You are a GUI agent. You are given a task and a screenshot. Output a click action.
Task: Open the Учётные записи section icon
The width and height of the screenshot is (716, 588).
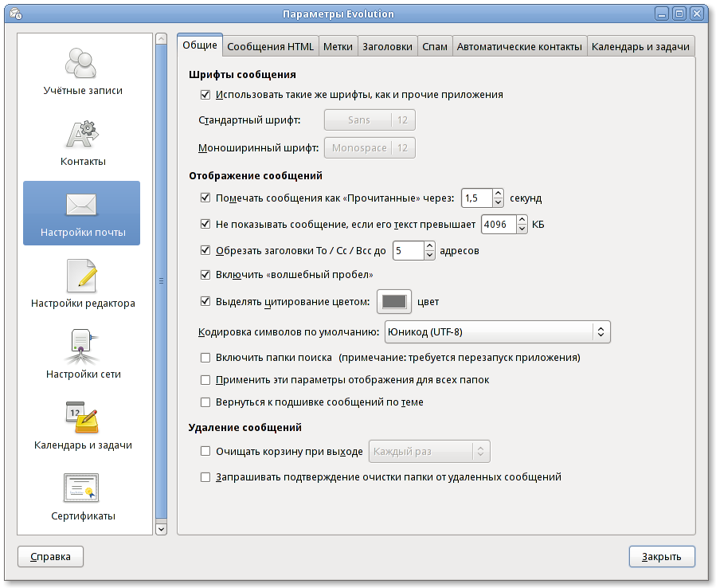click(x=83, y=62)
